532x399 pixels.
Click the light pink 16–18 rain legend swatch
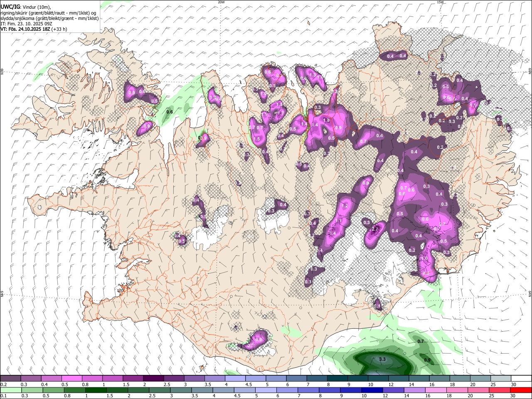[x=435, y=390]
